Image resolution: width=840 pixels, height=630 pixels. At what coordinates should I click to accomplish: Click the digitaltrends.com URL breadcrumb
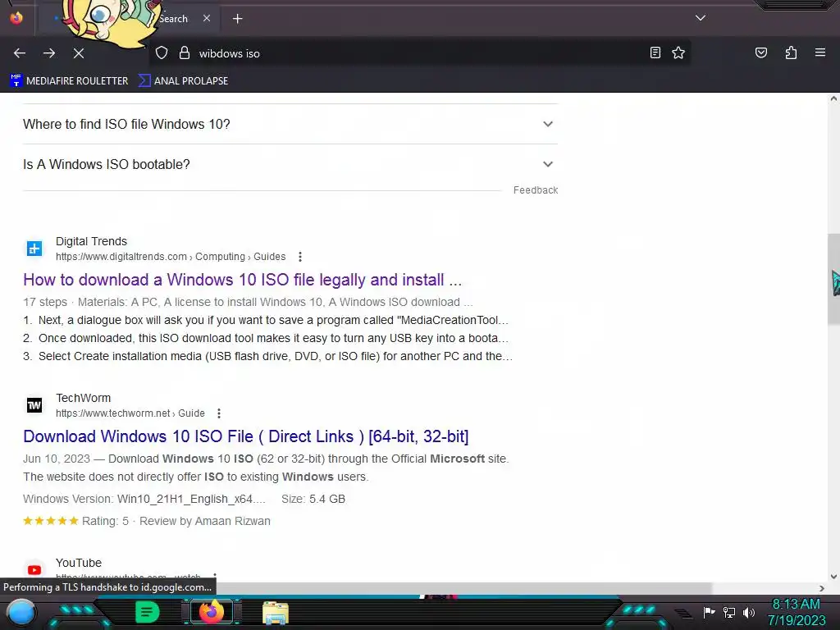pyautogui.click(x=171, y=257)
